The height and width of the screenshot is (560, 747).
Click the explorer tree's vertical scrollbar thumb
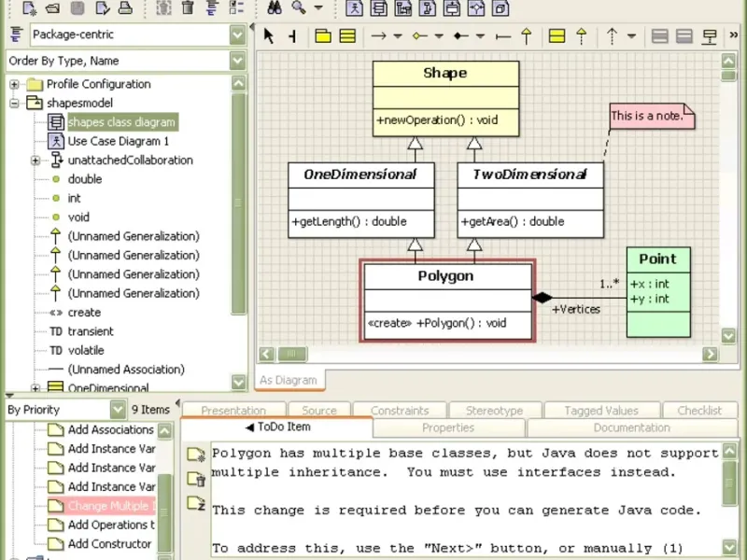tap(238, 203)
